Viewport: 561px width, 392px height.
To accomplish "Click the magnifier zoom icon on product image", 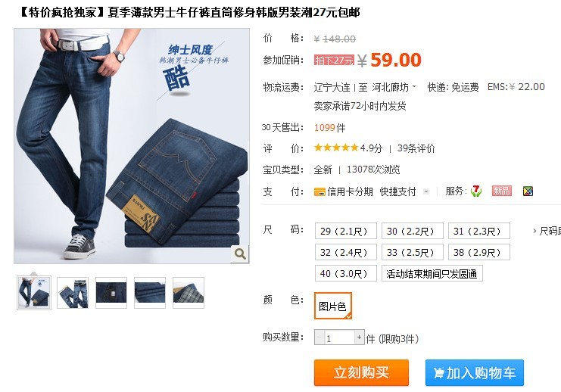I will (x=240, y=254).
